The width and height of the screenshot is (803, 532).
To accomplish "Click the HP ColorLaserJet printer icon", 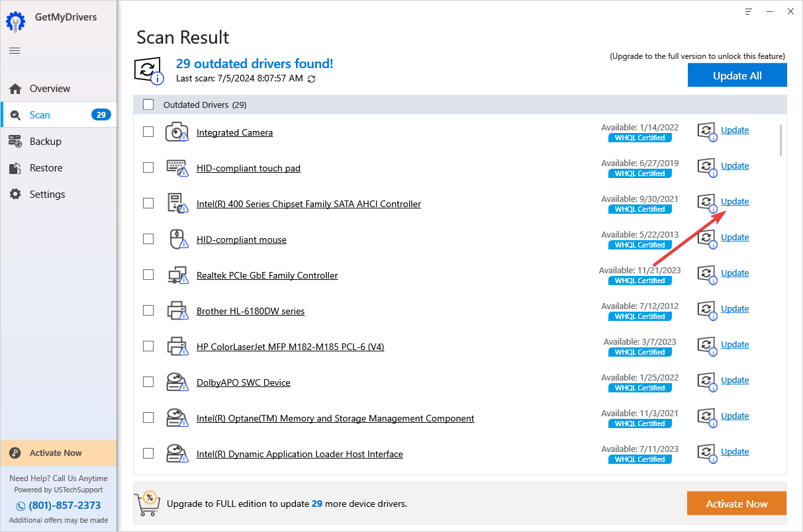I will point(177,346).
